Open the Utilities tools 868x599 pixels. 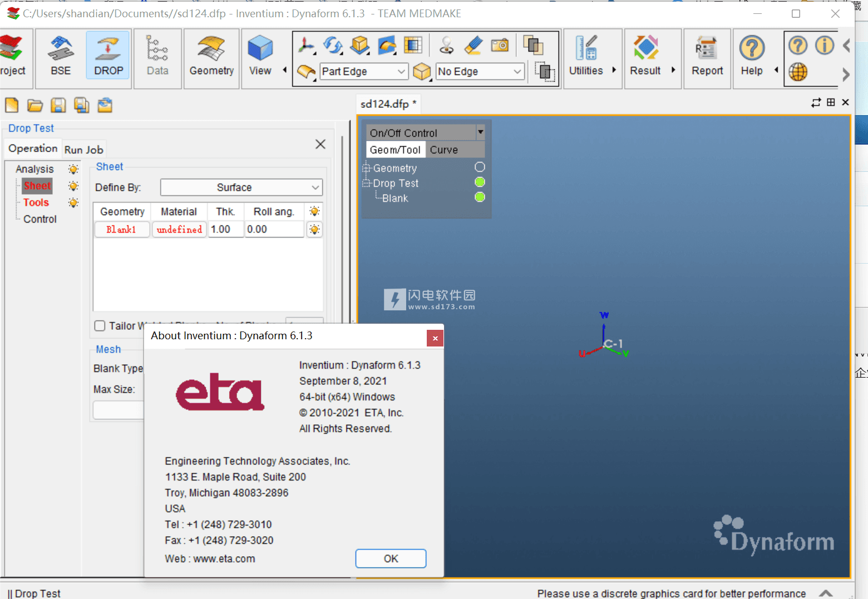click(586, 56)
